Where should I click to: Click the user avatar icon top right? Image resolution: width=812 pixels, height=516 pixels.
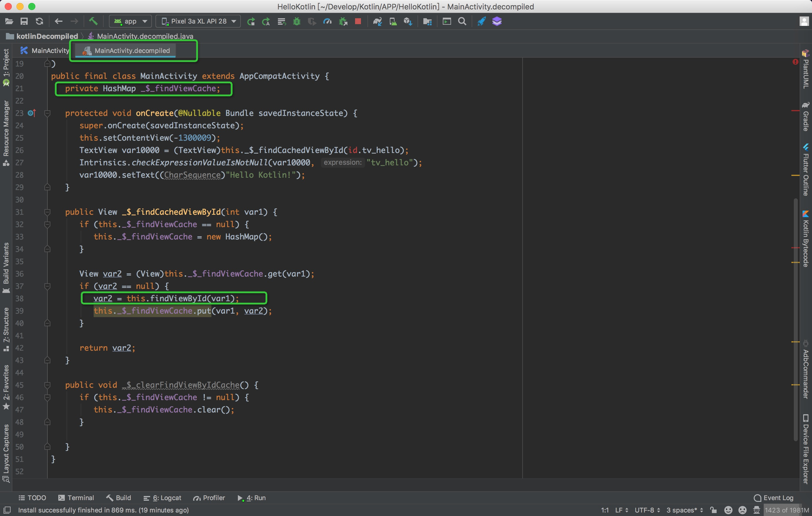(x=804, y=21)
